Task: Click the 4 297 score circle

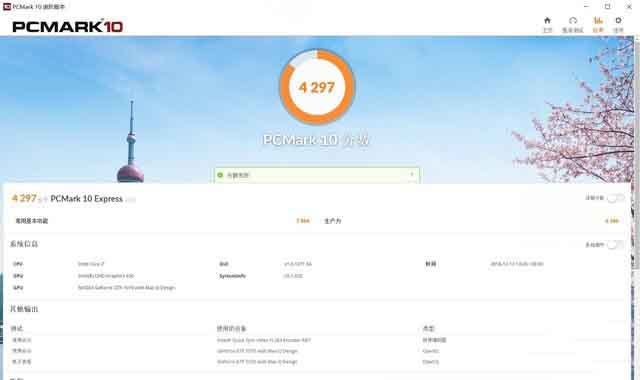Action: [x=317, y=87]
